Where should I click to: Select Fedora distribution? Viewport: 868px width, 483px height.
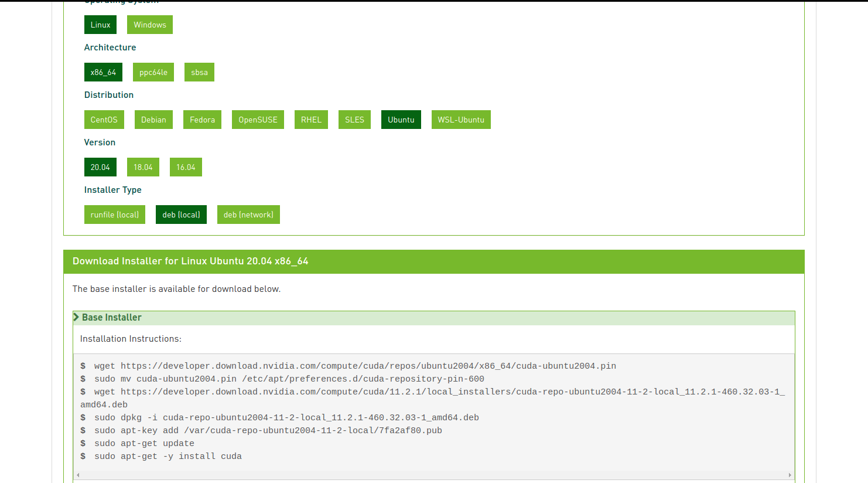202,120
